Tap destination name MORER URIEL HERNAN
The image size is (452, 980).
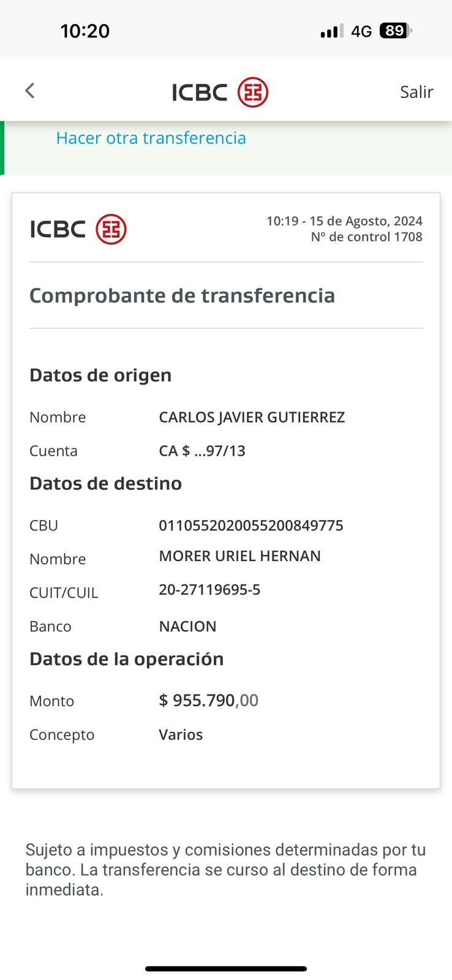coord(239,556)
